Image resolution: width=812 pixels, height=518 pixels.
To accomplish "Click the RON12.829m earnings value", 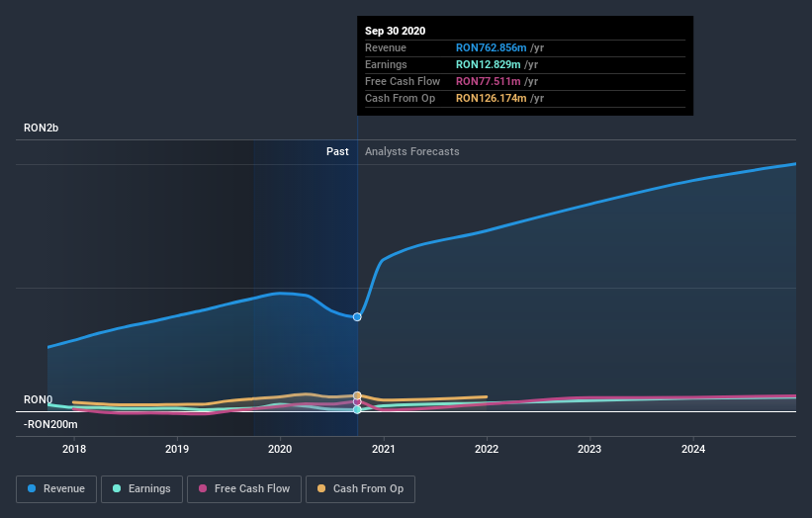I will 488,64.
